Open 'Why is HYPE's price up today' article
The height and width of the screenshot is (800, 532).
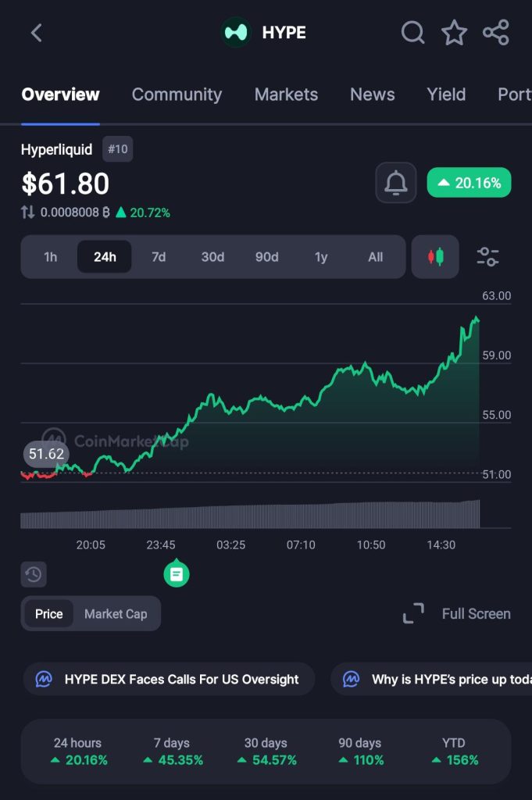(431, 679)
